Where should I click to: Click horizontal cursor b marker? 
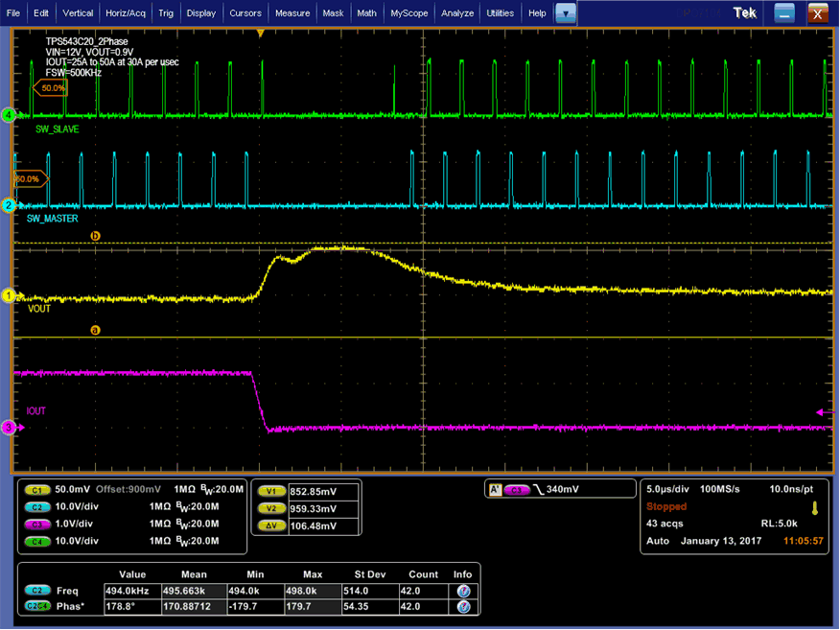(x=95, y=236)
